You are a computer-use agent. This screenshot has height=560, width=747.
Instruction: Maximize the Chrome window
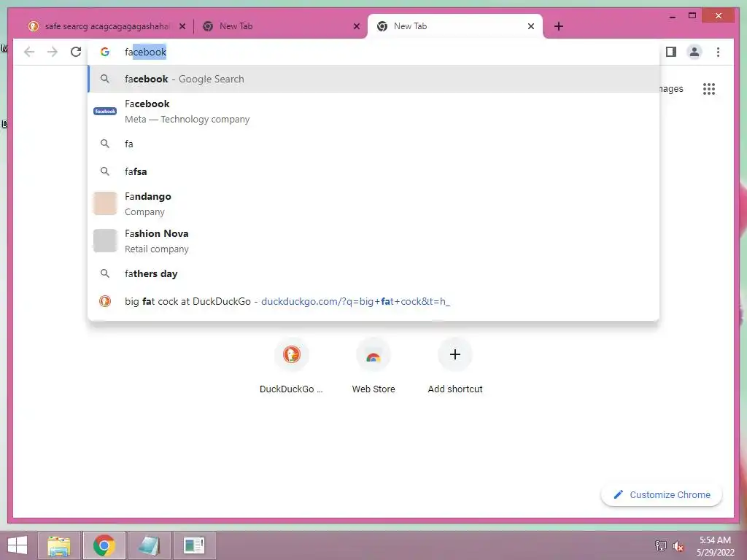[x=692, y=16]
